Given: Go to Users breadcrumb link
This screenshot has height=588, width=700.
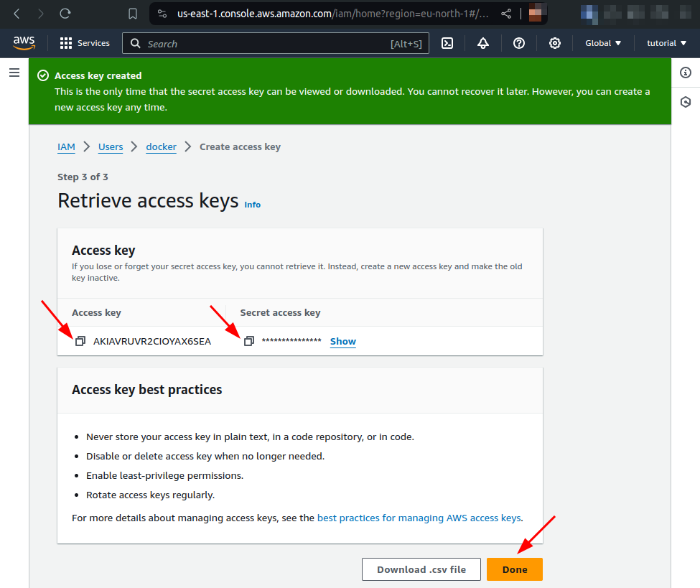Looking at the screenshot, I should (x=111, y=147).
